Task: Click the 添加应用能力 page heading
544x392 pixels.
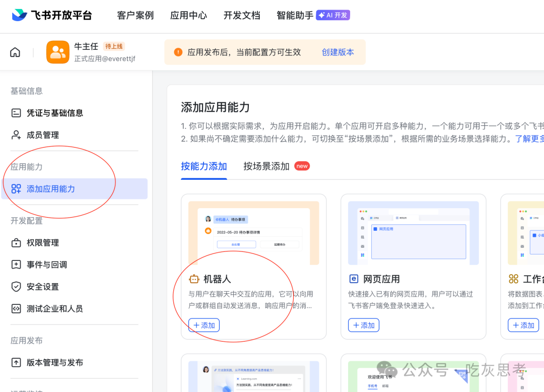Action: click(215, 107)
